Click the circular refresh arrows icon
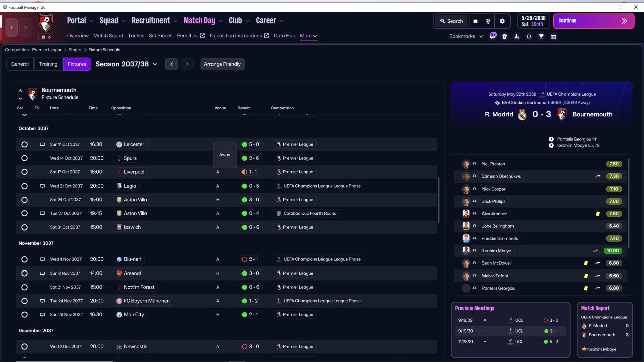Viewport: 644px width, 362px height. pyautogui.click(x=529, y=36)
